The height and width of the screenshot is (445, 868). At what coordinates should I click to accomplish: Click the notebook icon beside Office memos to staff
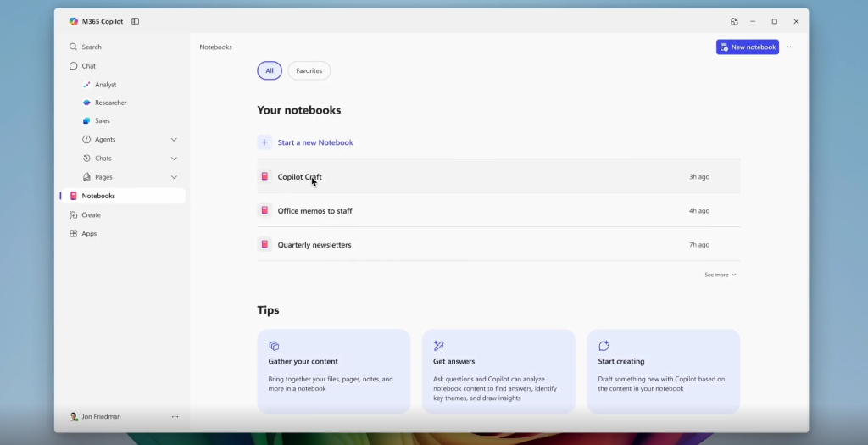tap(264, 210)
